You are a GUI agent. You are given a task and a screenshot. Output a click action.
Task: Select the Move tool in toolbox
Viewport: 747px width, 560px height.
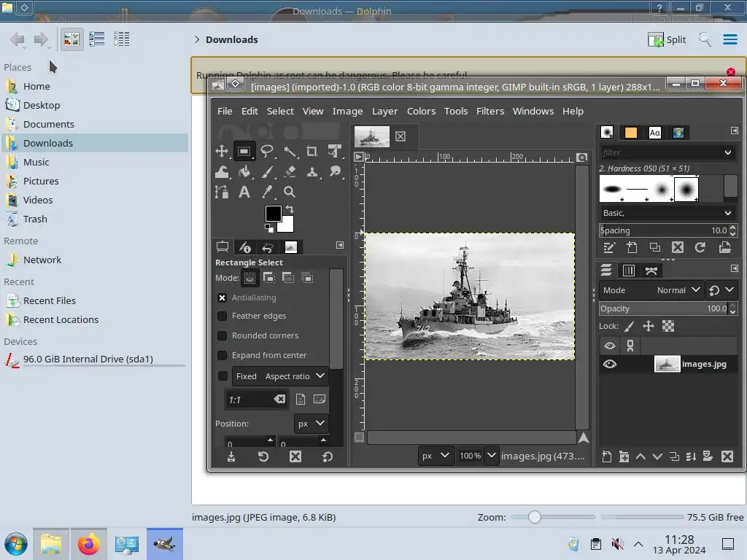(x=222, y=152)
